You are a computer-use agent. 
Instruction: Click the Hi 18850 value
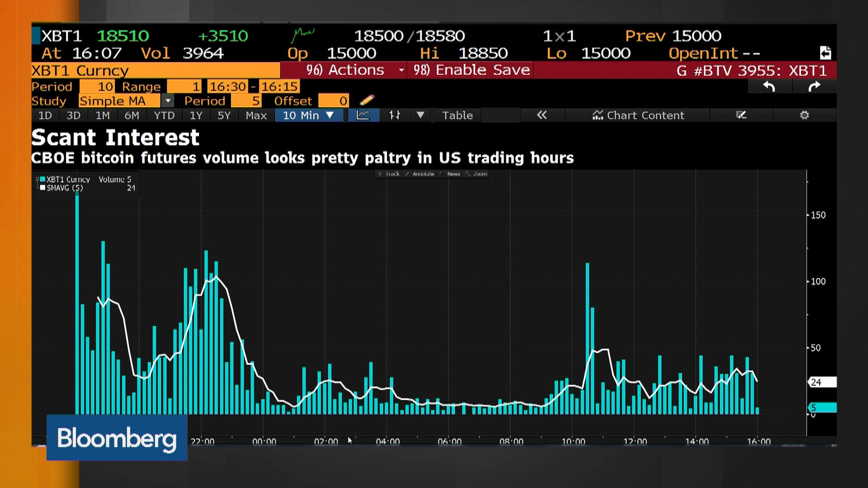point(483,53)
